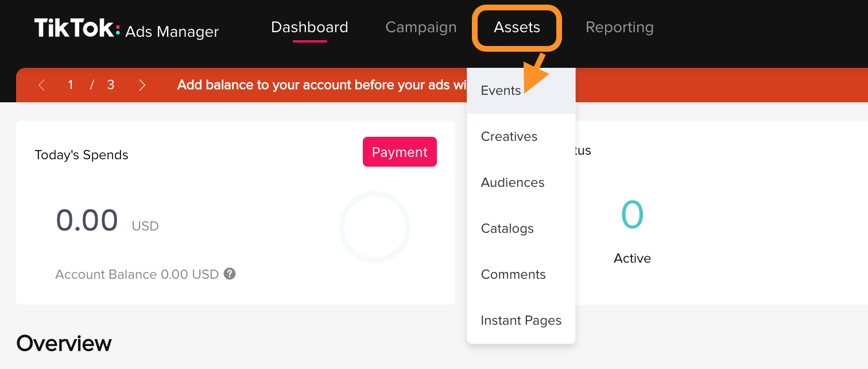Switch to the Dashboard tab
The width and height of the screenshot is (868, 369).
pos(309,28)
